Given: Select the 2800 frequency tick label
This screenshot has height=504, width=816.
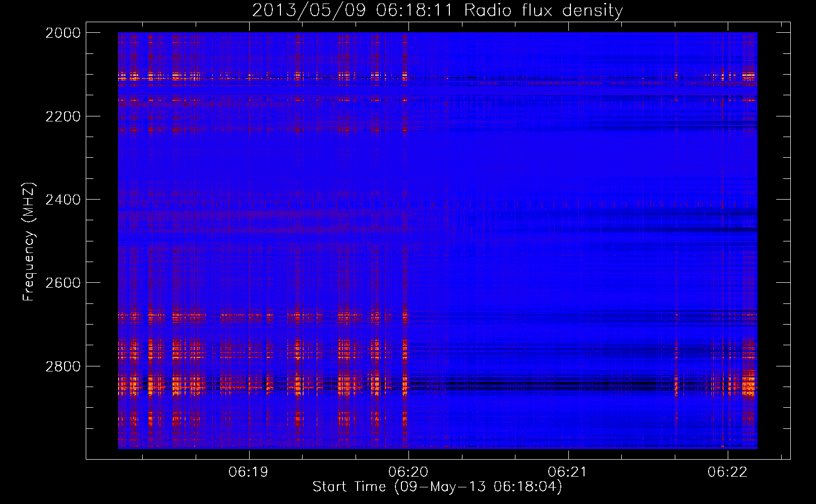Looking at the screenshot, I should coord(63,366).
